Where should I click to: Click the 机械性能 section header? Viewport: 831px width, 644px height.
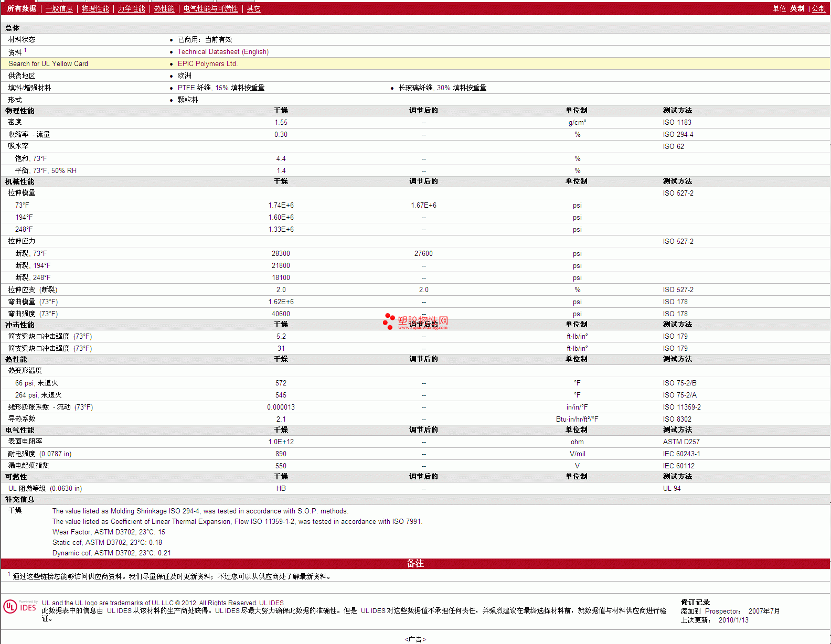pyautogui.click(x=19, y=181)
